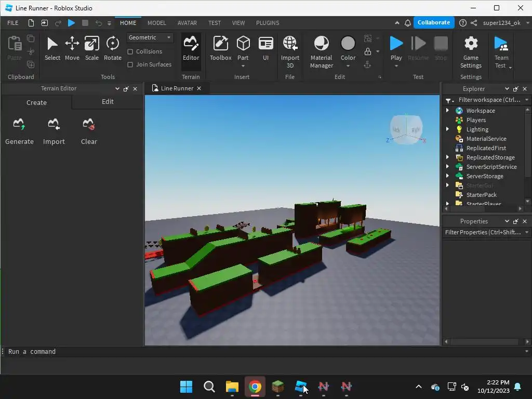Open File Explorer from taskbar
This screenshot has height=399, width=532.
232,387
